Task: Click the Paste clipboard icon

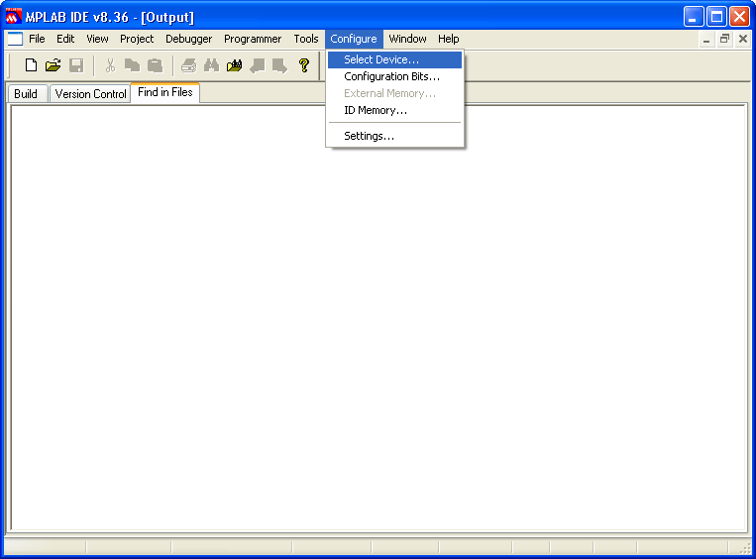Action: pos(155,65)
